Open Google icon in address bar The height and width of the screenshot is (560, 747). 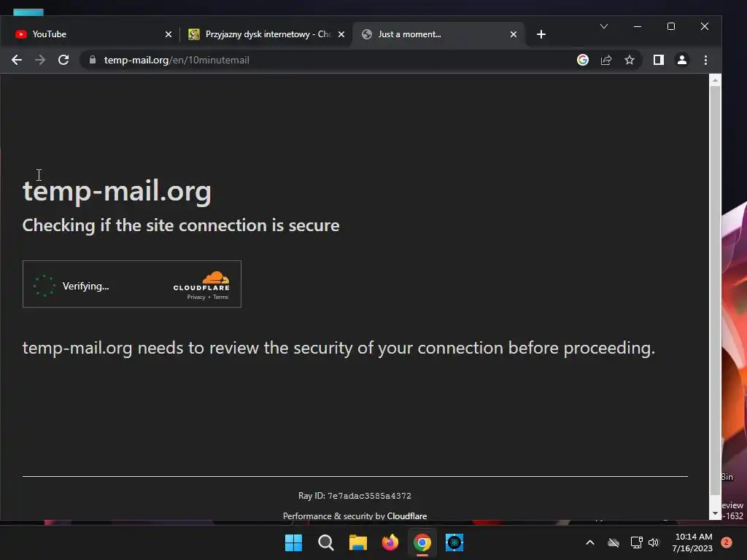tap(583, 60)
